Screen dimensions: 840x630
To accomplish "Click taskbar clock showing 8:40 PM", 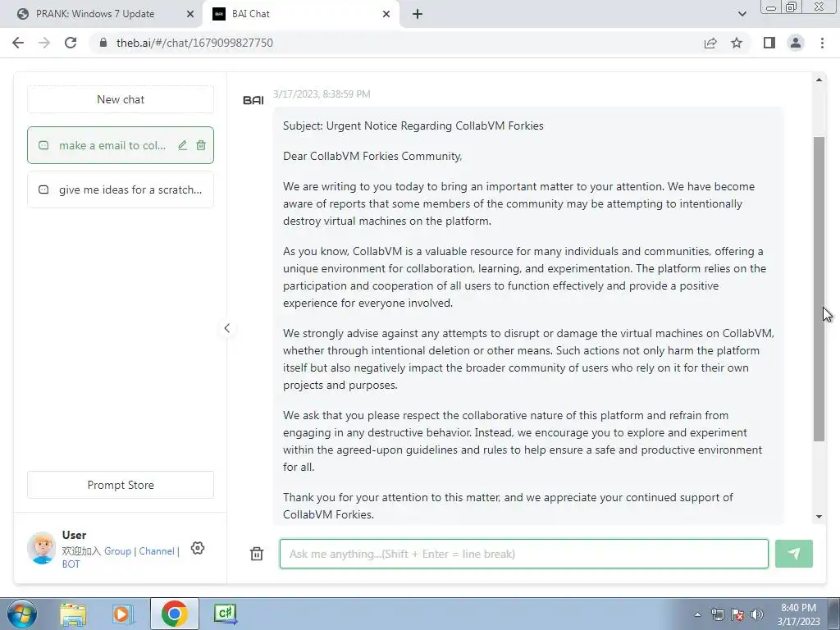I will pos(798,614).
